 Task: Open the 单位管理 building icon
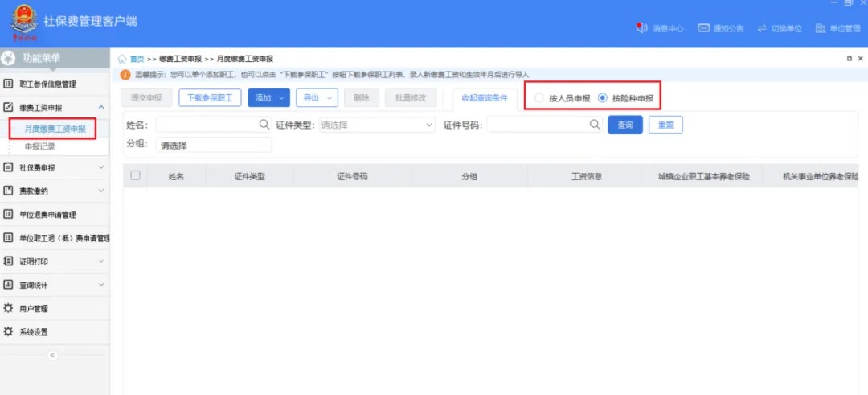click(821, 28)
